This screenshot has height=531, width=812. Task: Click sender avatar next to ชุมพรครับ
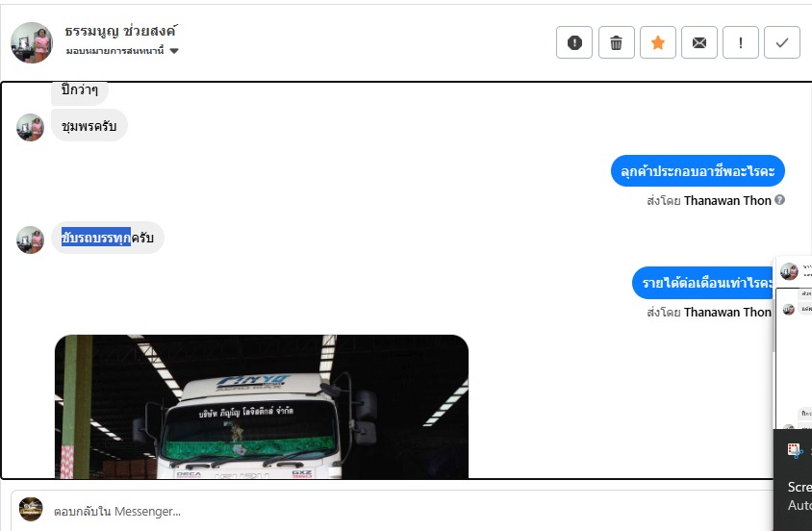(x=30, y=127)
